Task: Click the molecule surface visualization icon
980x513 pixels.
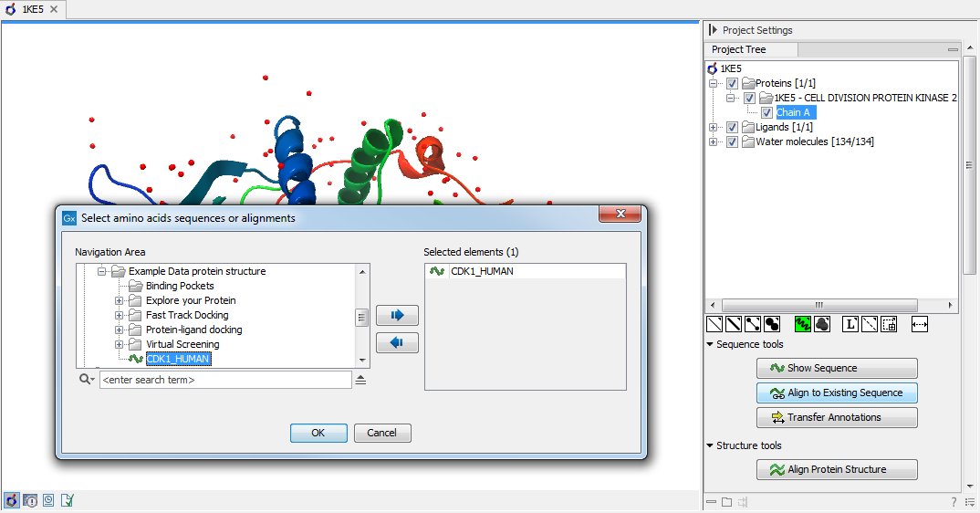Action: click(822, 324)
